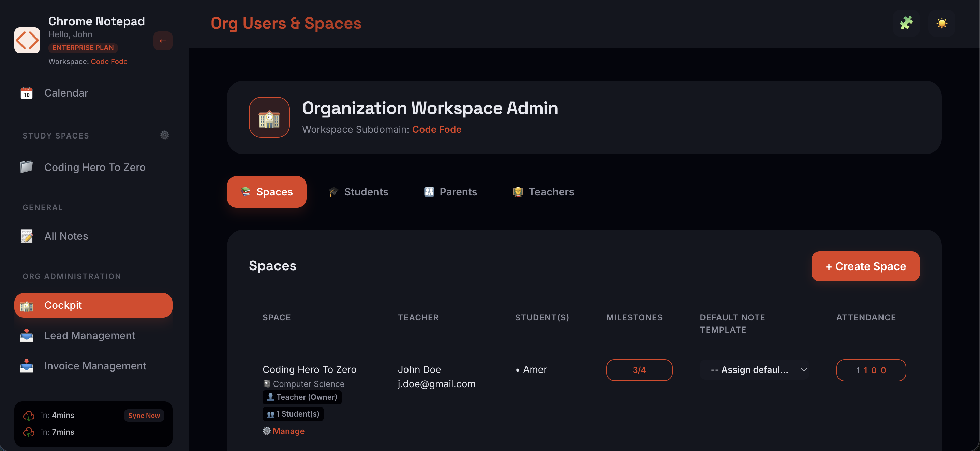Click the cloud upload sync icon

(29, 432)
